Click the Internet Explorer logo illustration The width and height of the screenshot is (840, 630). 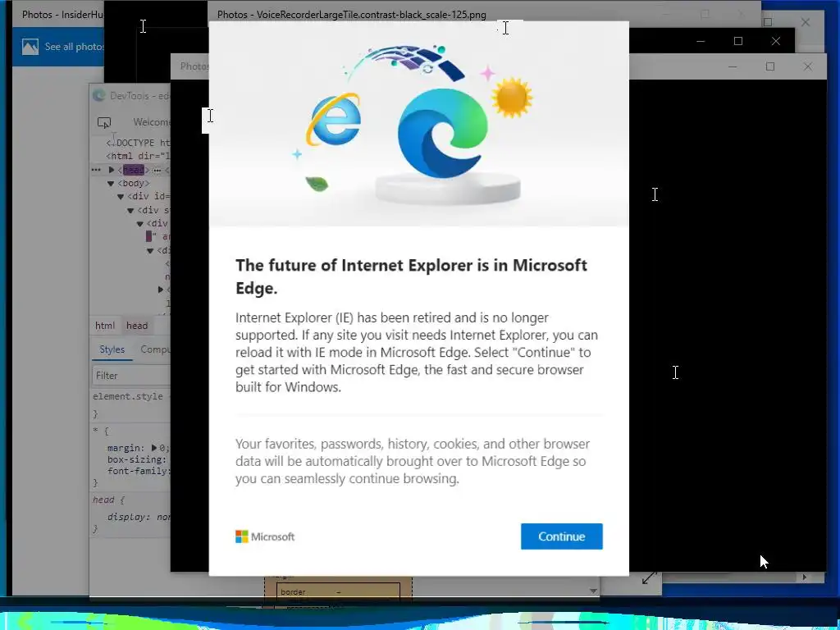pyautogui.click(x=334, y=120)
